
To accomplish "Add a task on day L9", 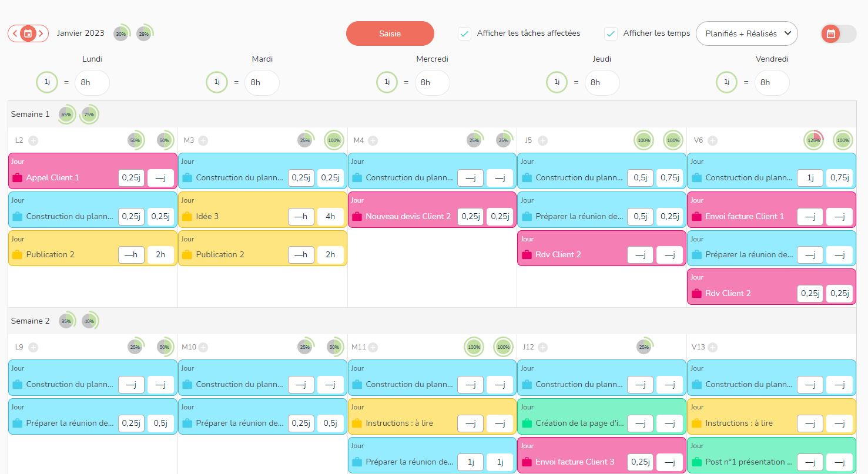I will click(x=33, y=347).
